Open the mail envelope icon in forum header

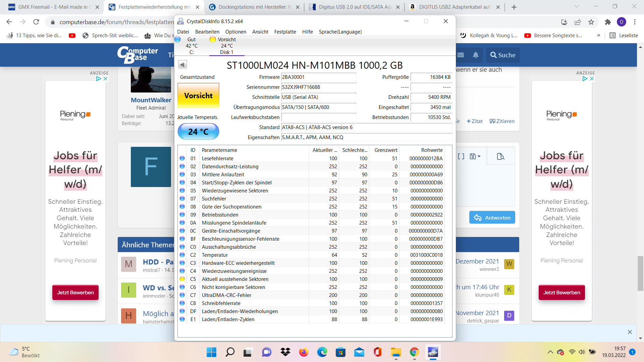(x=461, y=55)
